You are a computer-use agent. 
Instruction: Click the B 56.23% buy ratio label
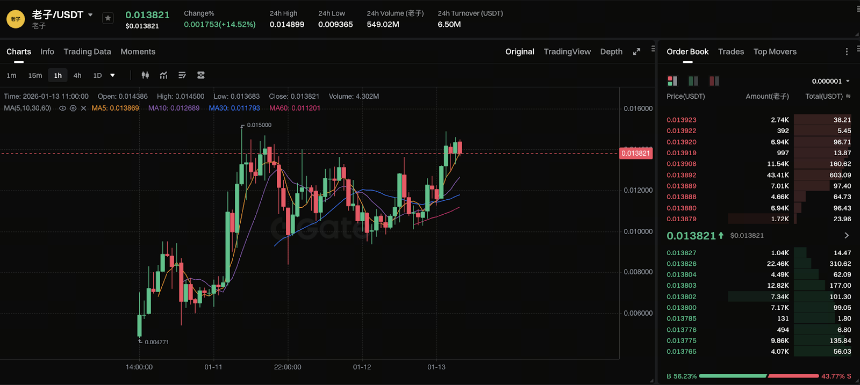[682, 376]
